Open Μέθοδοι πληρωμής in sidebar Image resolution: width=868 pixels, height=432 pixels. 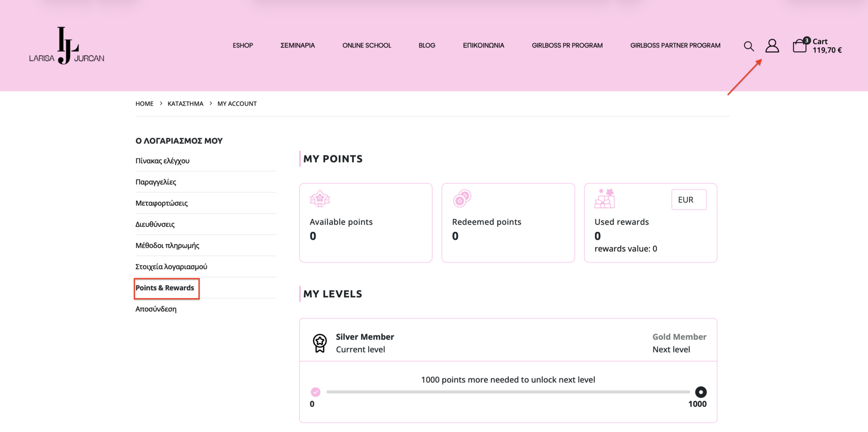click(167, 245)
